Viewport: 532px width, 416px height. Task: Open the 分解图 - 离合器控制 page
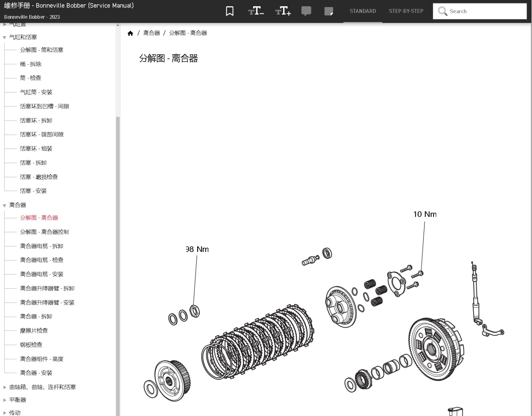pos(44,232)
